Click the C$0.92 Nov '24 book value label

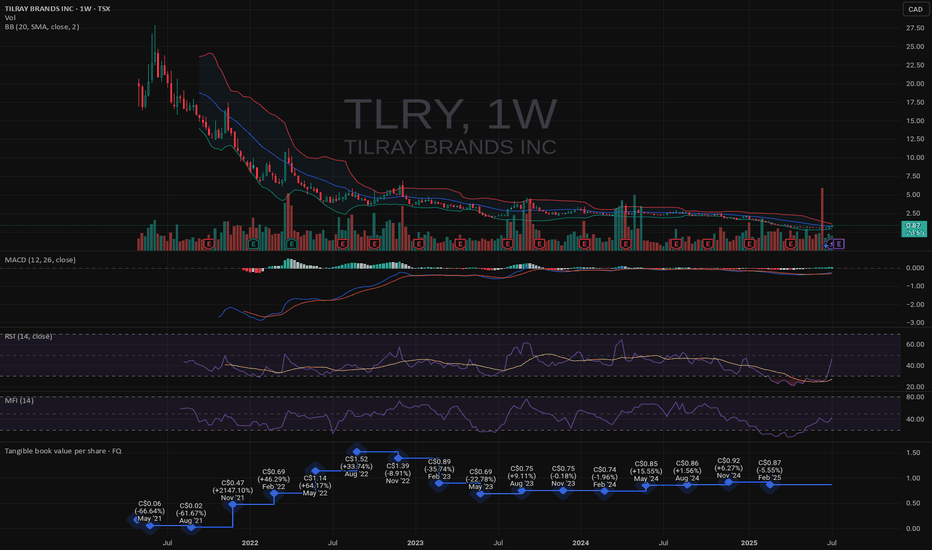pos(729,468)
